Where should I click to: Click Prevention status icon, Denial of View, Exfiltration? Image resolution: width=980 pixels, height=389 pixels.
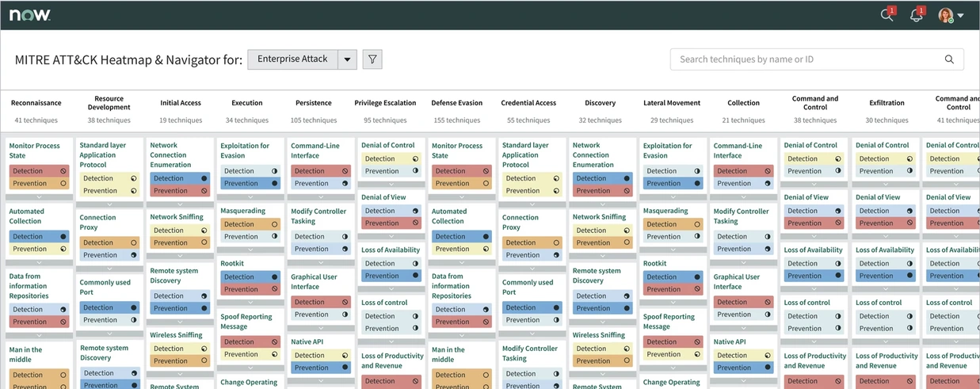click(910, 223)
